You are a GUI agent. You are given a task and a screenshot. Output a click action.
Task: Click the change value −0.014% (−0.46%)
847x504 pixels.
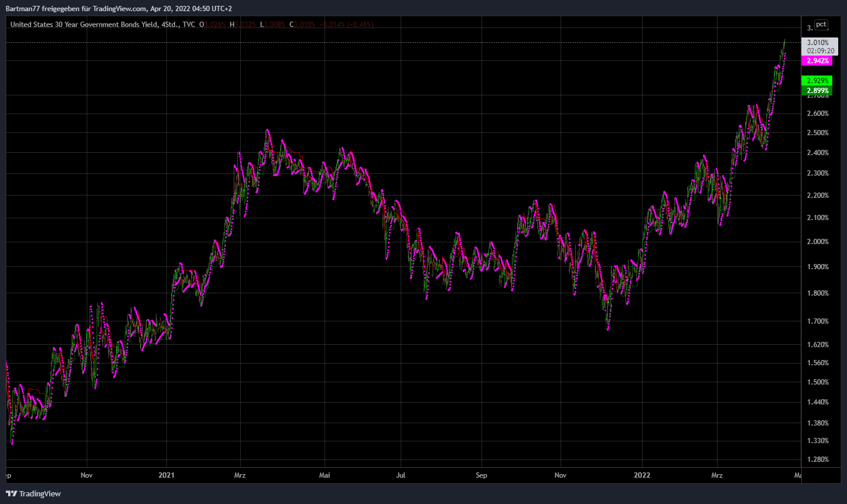[348, 25]
